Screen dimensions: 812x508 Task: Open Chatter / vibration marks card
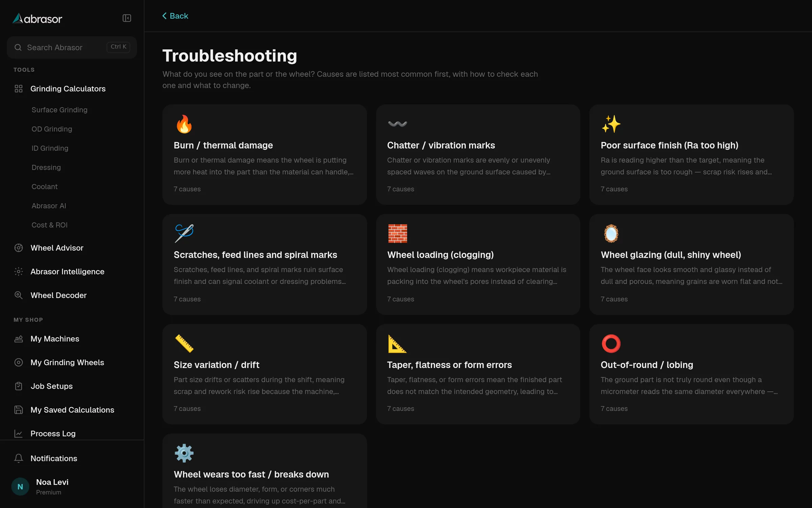point(478,154)
